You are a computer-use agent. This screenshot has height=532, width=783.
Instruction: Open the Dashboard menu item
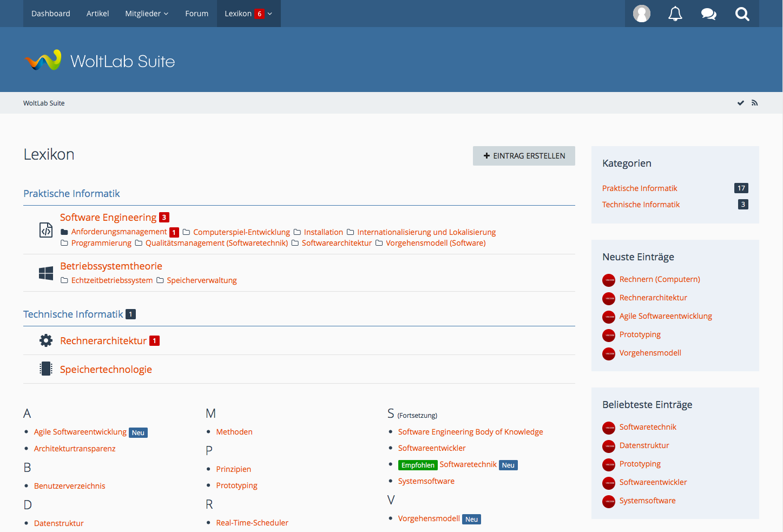51,14
